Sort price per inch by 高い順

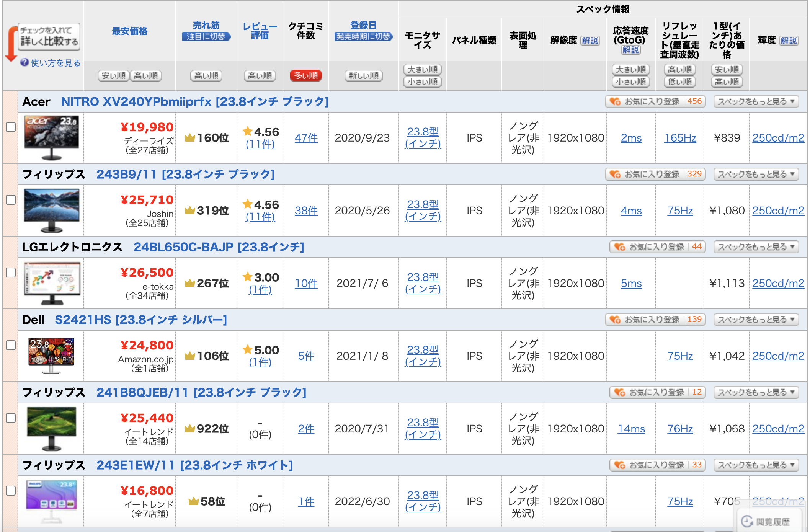click(x=727, y=82)
